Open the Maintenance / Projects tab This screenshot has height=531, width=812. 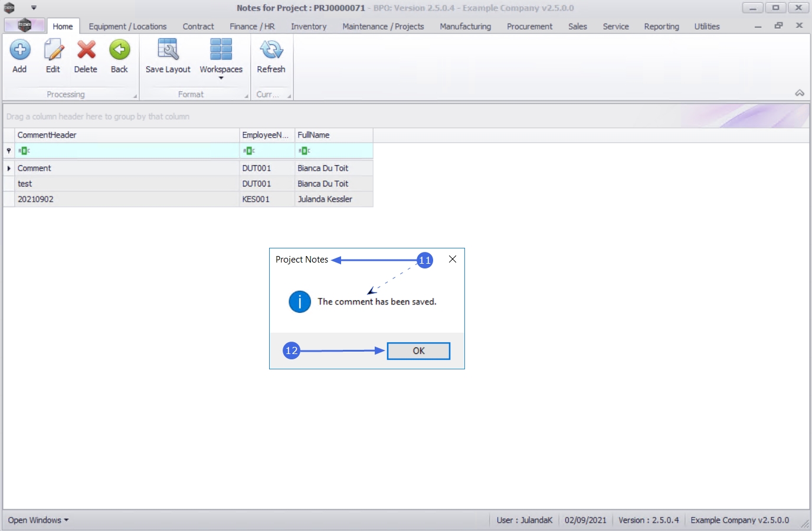click(x=383, y=27)
